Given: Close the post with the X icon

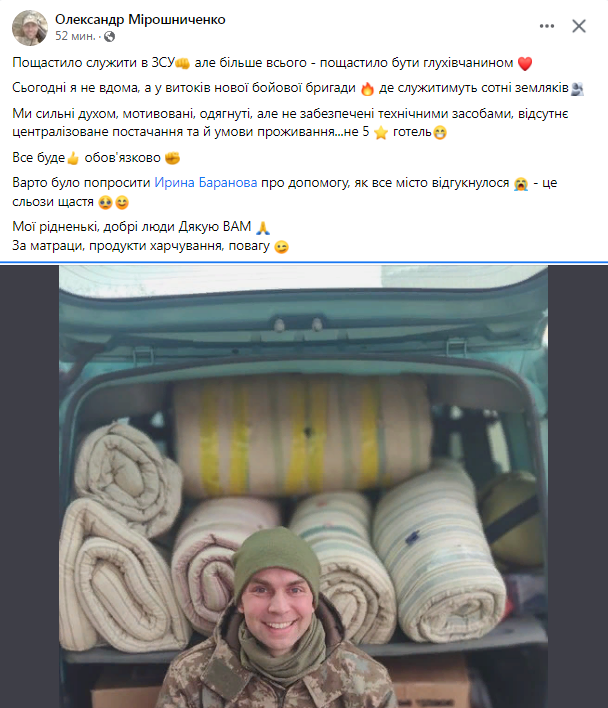Looking at the screenshot, I should (579, 26).
